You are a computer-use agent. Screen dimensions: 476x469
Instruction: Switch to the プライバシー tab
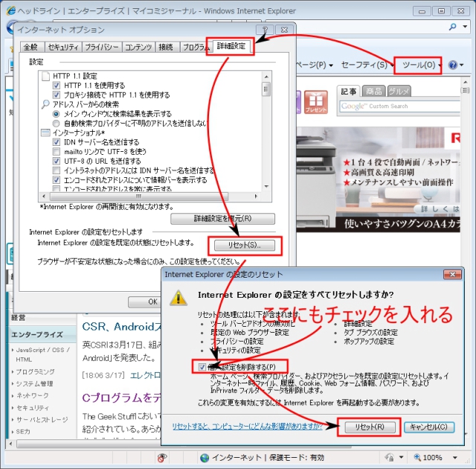(x=102, y=47)
